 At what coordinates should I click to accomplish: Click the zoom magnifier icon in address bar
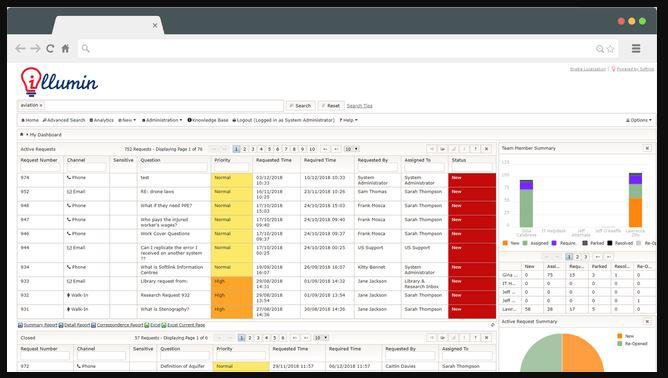[600, 49]
